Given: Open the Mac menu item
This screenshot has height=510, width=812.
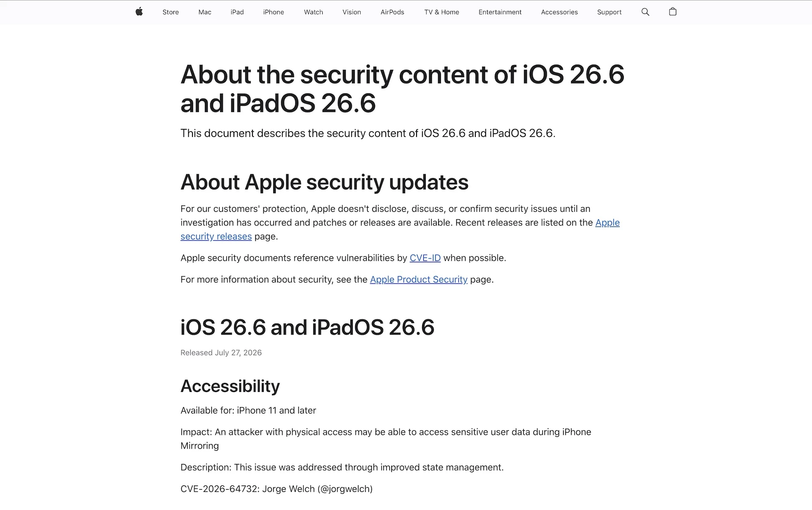Looking at the screenshot, I should point(205,12).
